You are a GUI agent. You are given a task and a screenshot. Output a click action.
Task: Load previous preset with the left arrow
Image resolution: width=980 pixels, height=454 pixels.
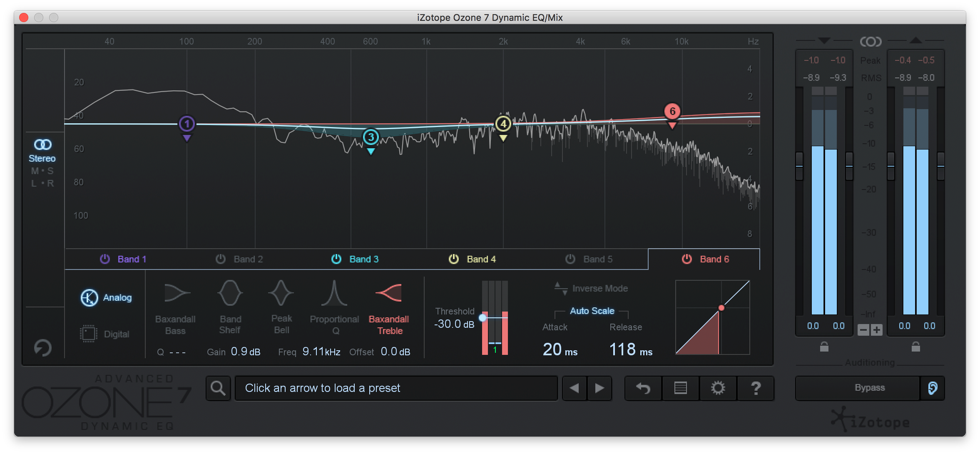click(x=574, y=388)
